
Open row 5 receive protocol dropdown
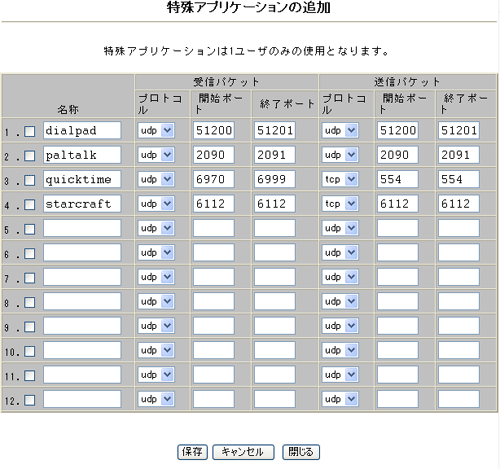click(x=156, y=228)
